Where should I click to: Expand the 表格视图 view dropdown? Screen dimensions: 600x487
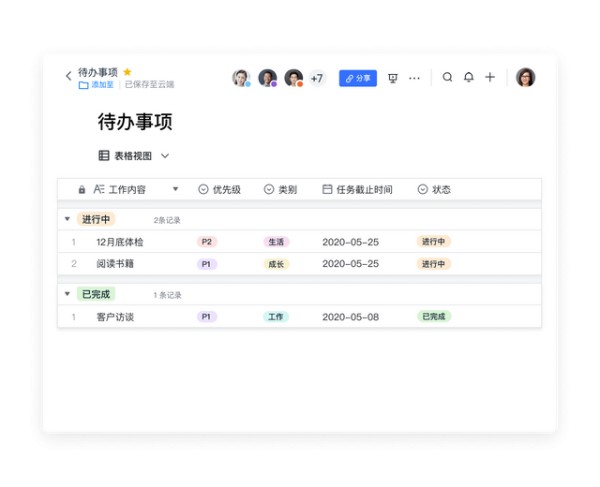pos(165,156)
